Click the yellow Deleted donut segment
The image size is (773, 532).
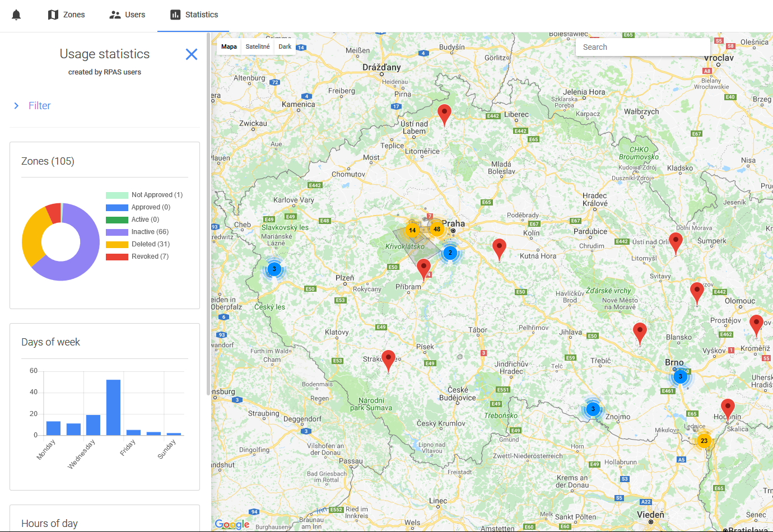click(x=32, y=235)
